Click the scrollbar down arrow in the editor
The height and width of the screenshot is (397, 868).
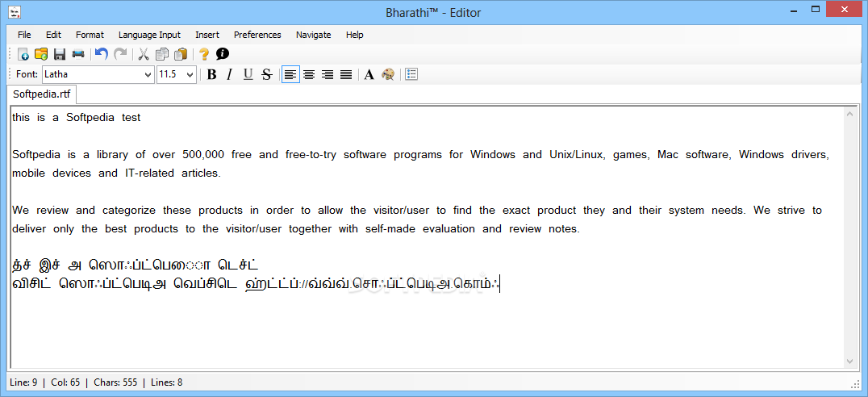(x=850, y=361)
